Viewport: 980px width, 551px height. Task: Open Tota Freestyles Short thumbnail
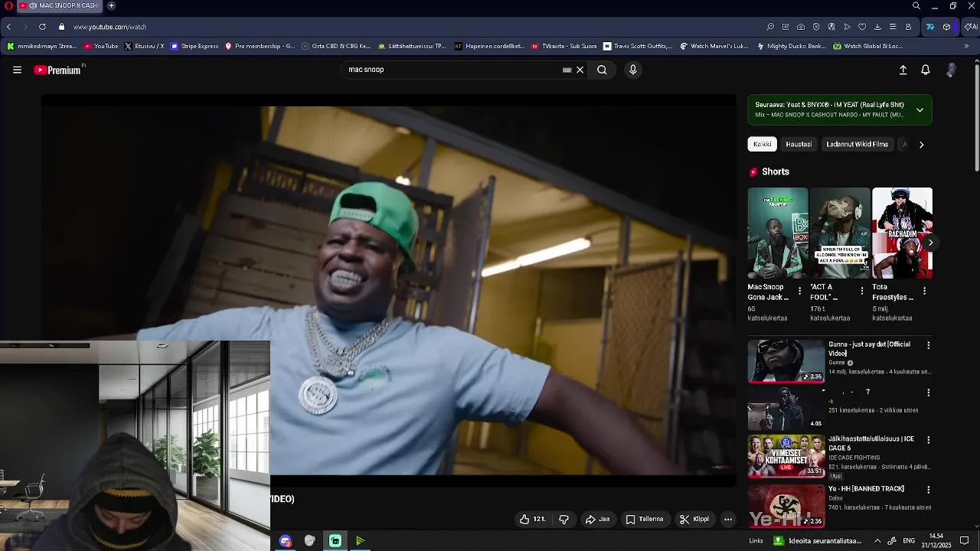pos(902,233)
